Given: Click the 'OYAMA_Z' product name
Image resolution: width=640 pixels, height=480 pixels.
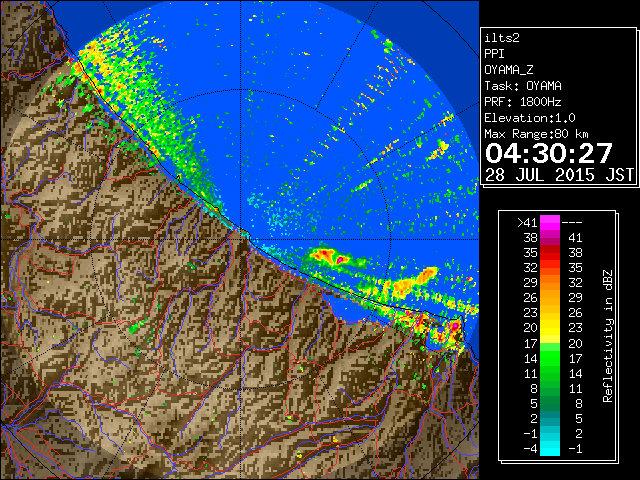Looking at the screenshot, I should coord(509,70).
